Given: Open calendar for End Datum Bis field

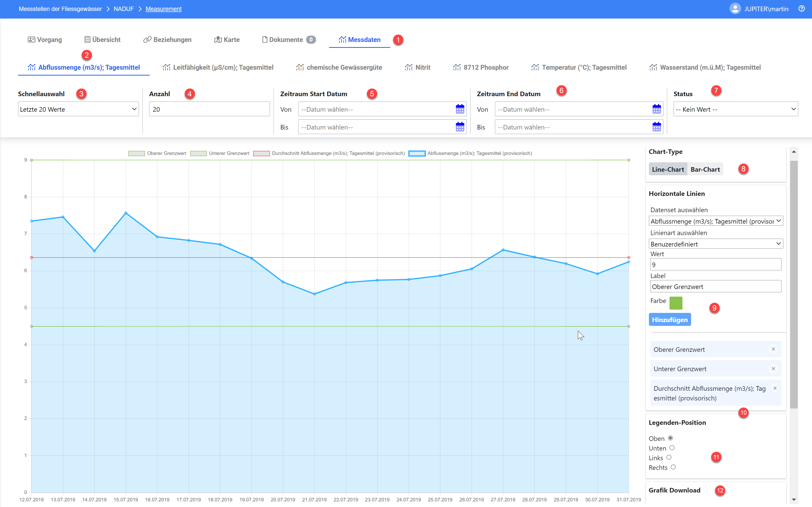Looking at the screenshot, I should tap(656, 127).
